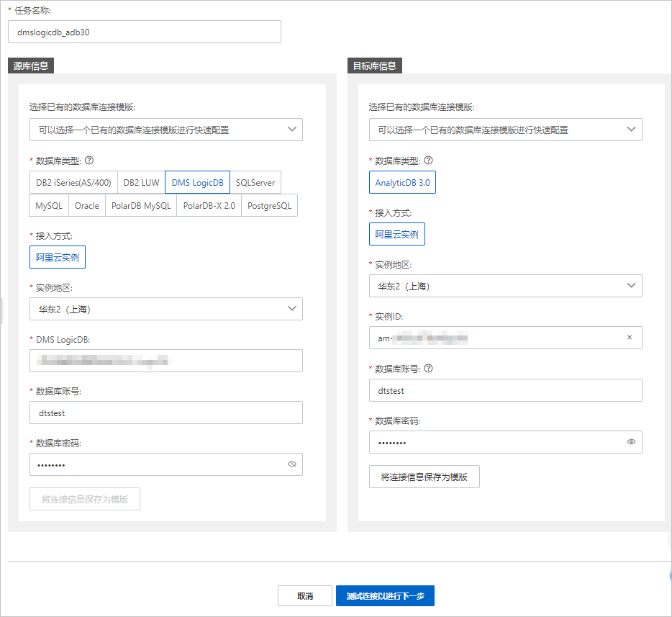
Task: Open target connection template dropdown
Action: 506,130
